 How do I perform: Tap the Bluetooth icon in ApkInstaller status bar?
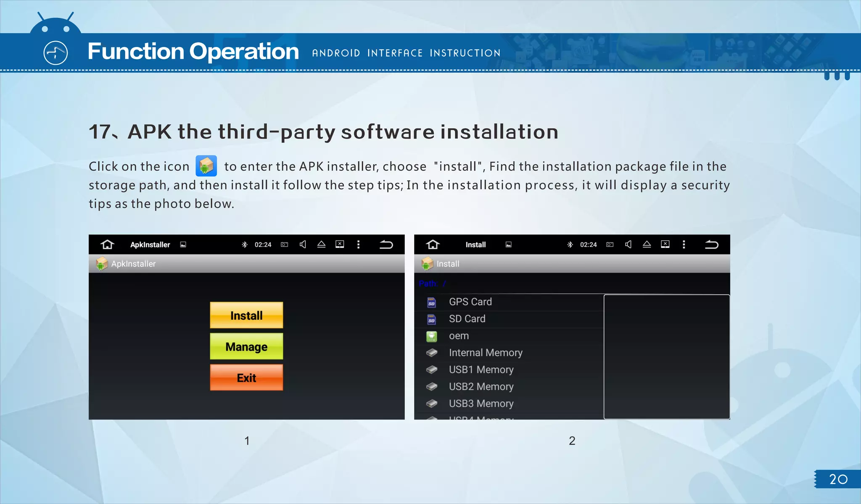244,244
